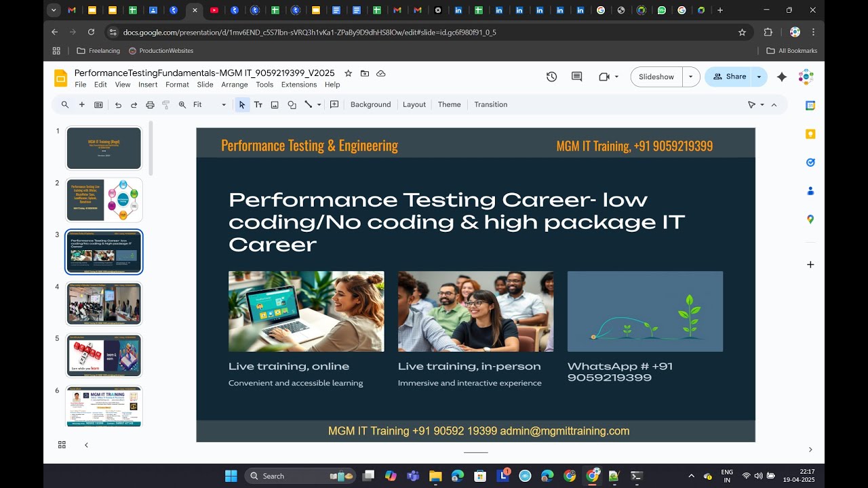Image resolution: width=868 pixels, height=488 pixels.
Task: Click the slide templates icon
Action: click(x=98, y=104)
